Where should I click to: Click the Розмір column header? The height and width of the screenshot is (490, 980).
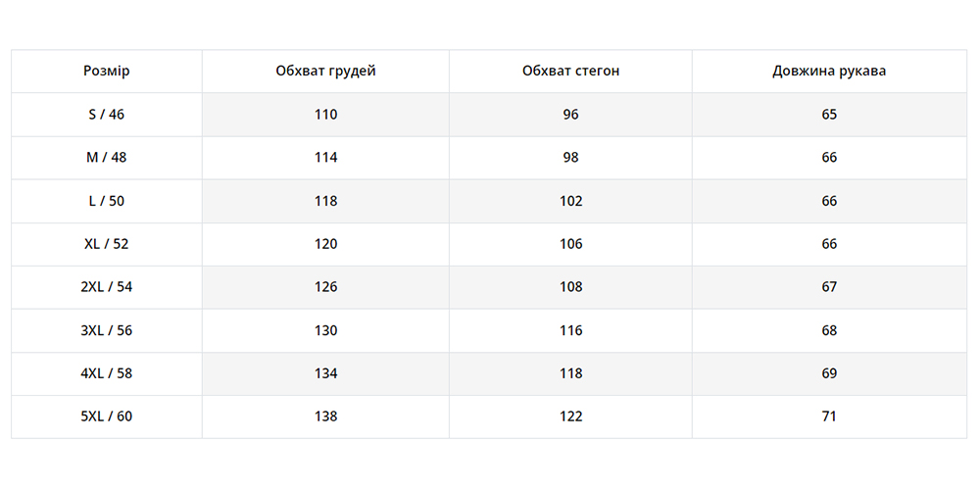(x=107, y=72)
